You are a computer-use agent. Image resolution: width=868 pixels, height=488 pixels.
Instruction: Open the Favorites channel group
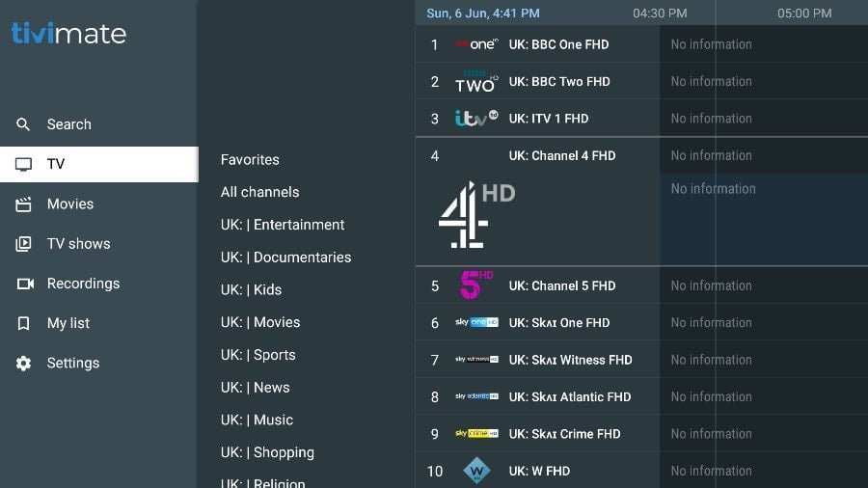click(x=250, y=160)
